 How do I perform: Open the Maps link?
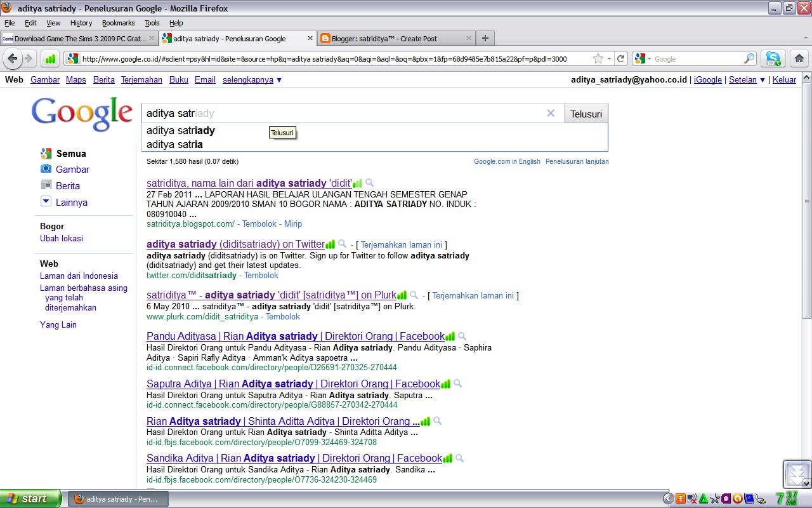pos(76,79)
